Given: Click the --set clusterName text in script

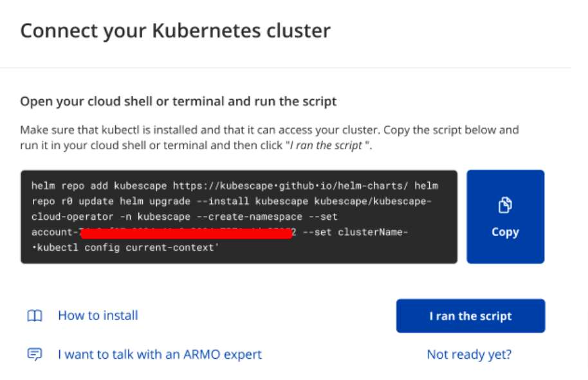Looking at the screenshot, I should tap(354, 232).
